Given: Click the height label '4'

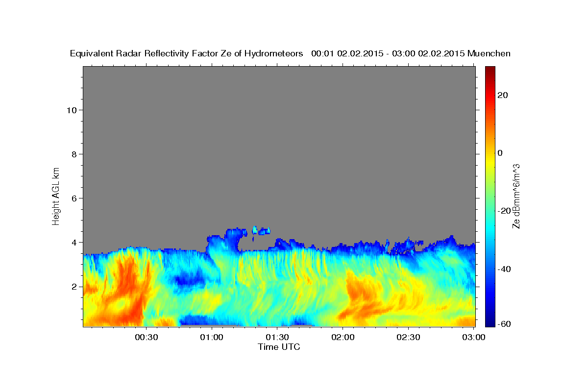Looking at the screenshot, I should coord(74,242).
